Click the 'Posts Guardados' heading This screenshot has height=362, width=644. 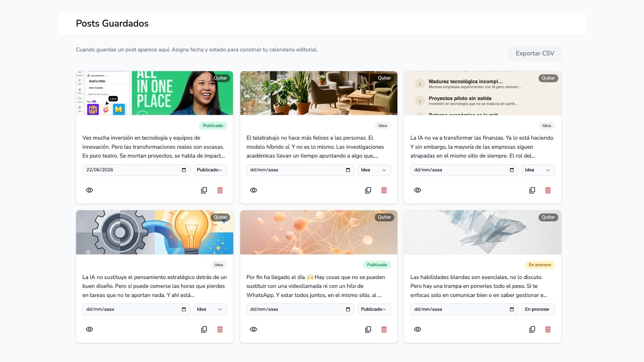112,23
